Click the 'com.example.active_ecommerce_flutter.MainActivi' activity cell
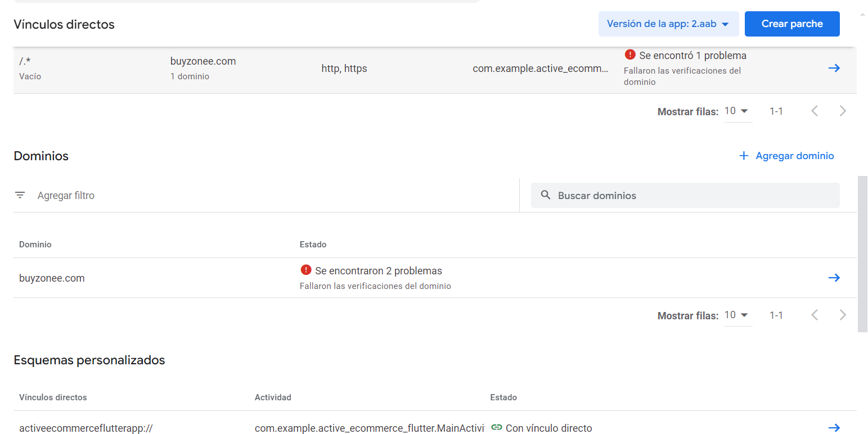 pos(370,428)
